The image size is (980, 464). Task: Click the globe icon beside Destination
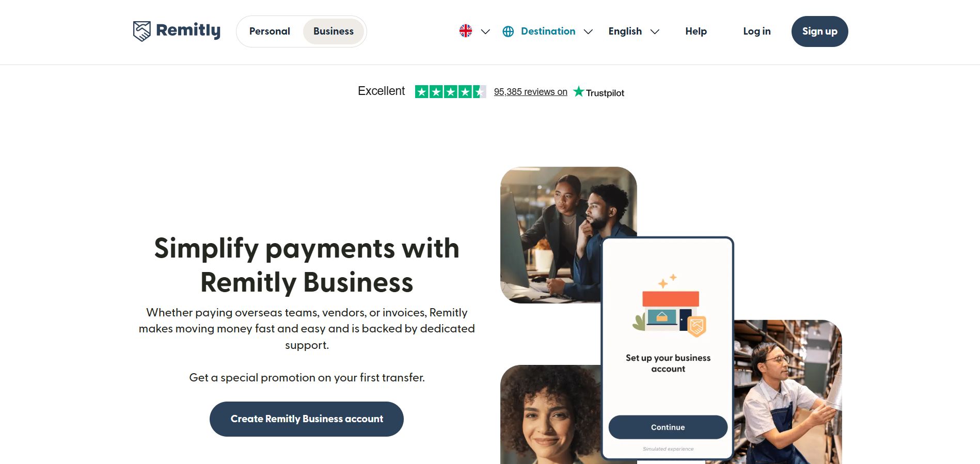[508, 31]
